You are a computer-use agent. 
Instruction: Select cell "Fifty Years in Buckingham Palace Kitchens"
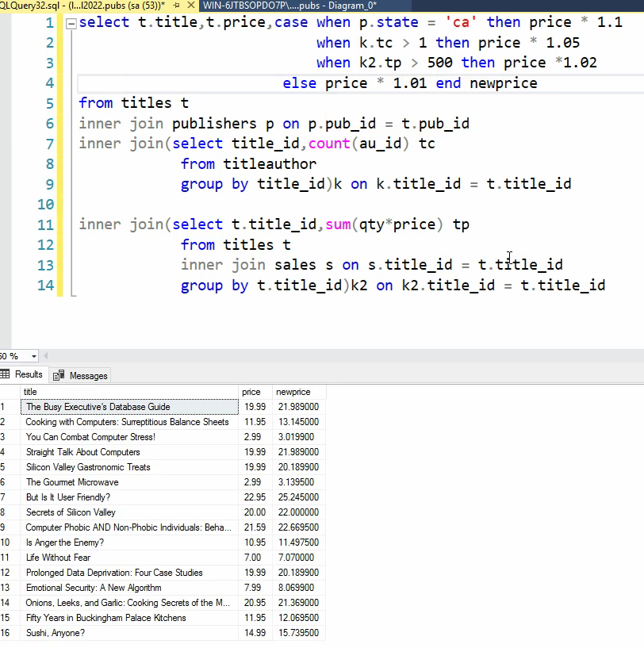129,618
